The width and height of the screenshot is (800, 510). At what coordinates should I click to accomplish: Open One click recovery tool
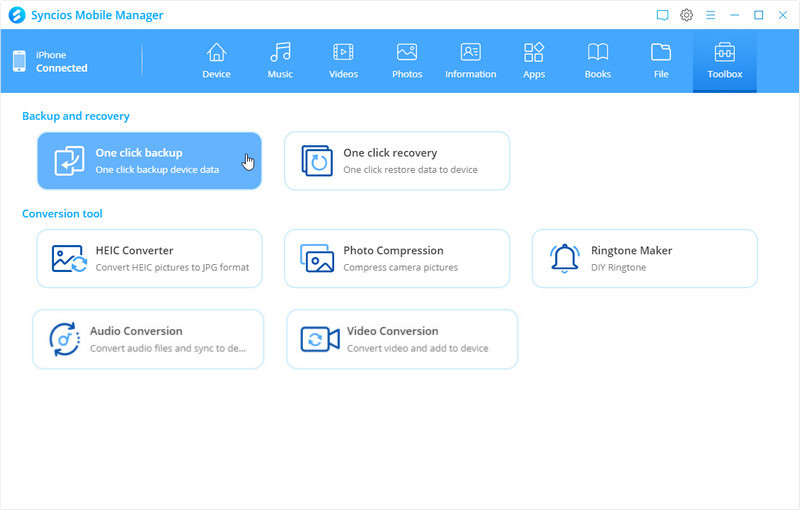click(397, 161)
